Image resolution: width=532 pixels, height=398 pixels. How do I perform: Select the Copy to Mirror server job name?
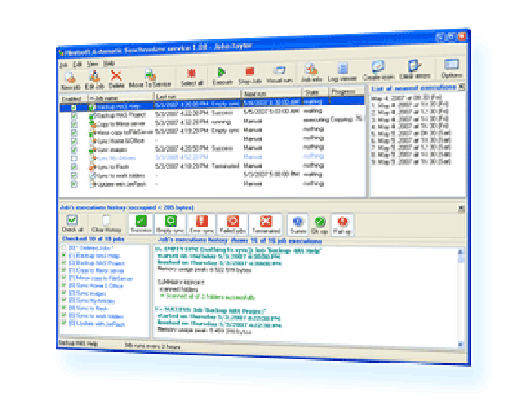(121, 124)
